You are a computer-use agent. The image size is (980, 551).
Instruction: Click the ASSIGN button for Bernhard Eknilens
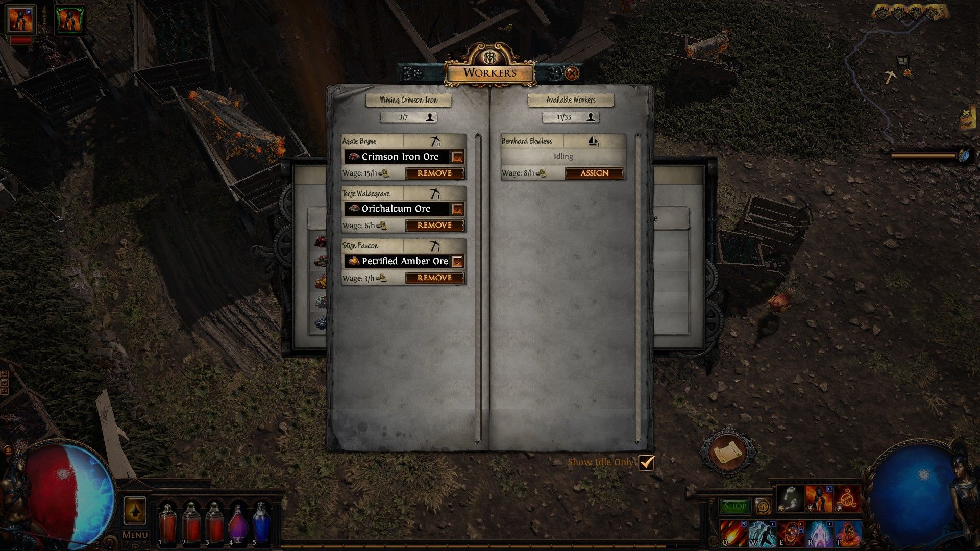pyautogui.click(x=594, y=173)
